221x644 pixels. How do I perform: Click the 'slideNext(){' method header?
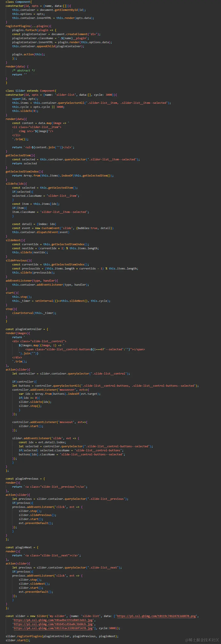16,240
